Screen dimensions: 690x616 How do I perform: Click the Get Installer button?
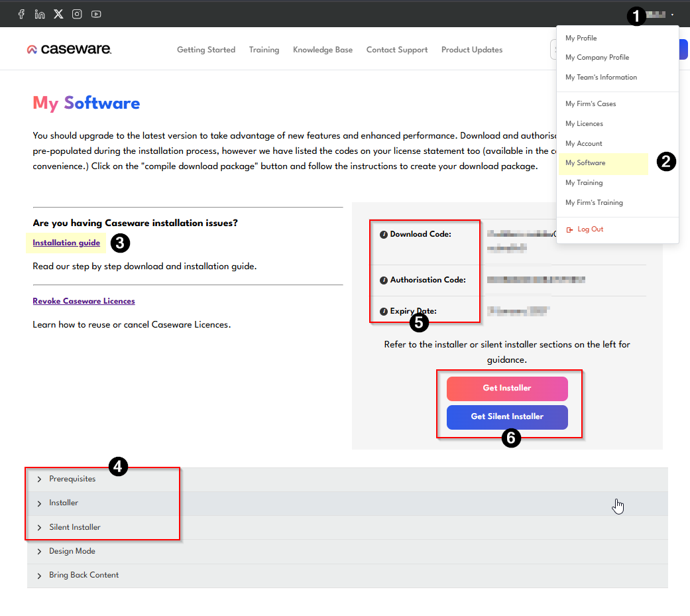point(507,389)
